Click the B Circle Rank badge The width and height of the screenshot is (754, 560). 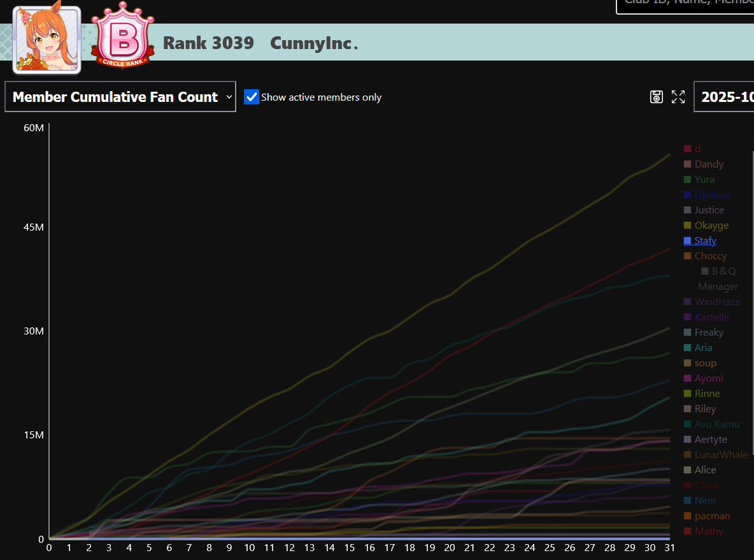123,36
